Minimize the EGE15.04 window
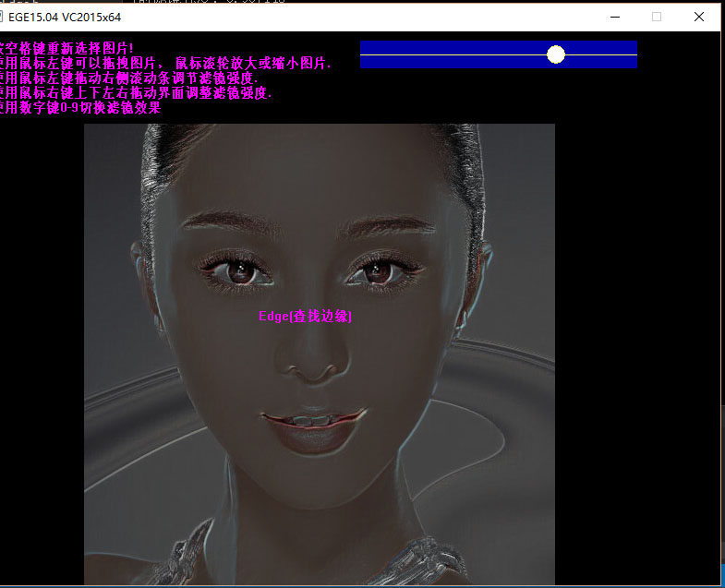This screenshot has height=588, width=725. tap(615, 18)
